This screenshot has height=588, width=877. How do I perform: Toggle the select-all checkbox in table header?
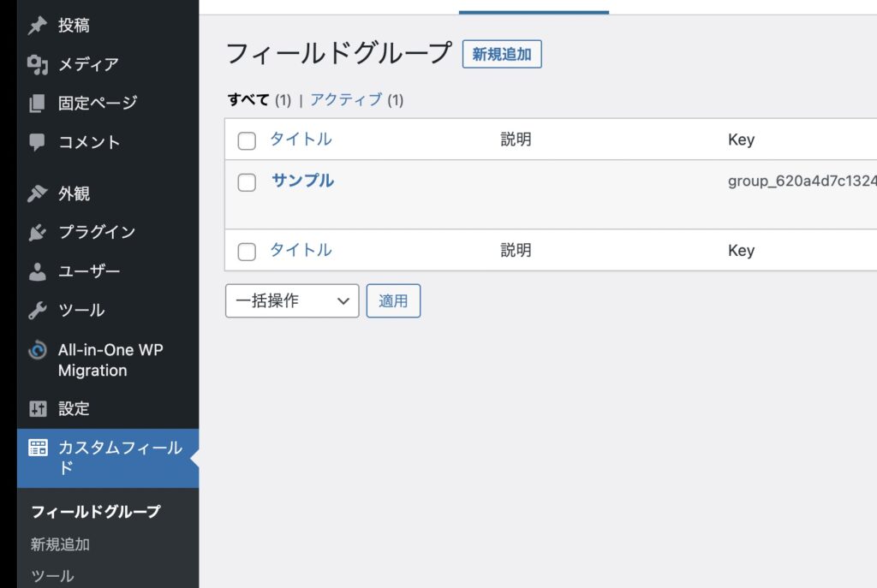click(x=247, y=140)
